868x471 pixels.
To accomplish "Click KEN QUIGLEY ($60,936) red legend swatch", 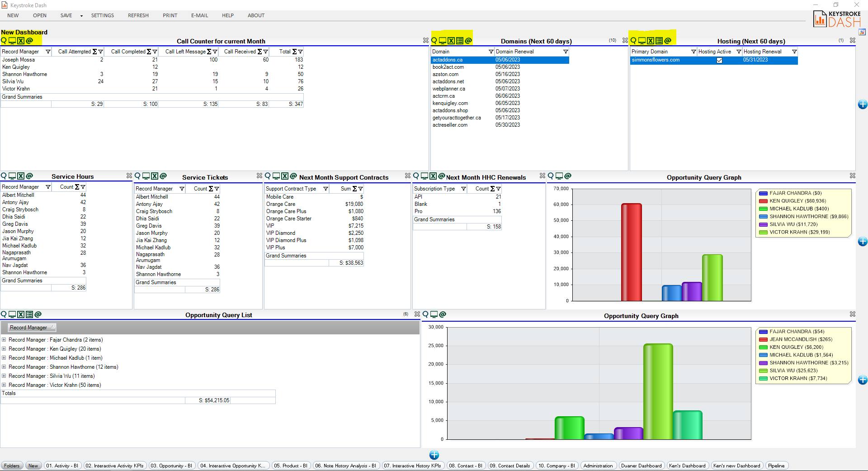I will pos(763,201).
